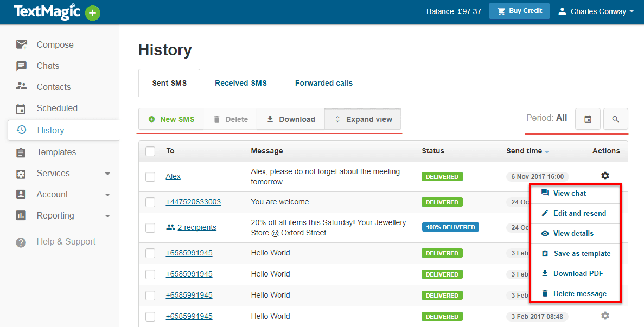Expand the Reporting submenu arrow
This screenshot has width=644, height=327.
pos(107,216)
